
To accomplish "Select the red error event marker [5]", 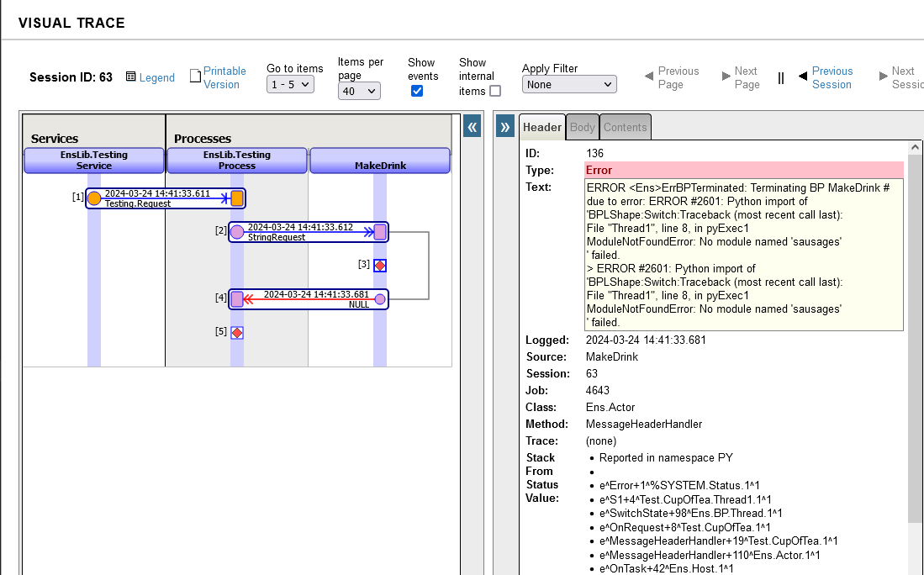I will [x=237, y=333].
